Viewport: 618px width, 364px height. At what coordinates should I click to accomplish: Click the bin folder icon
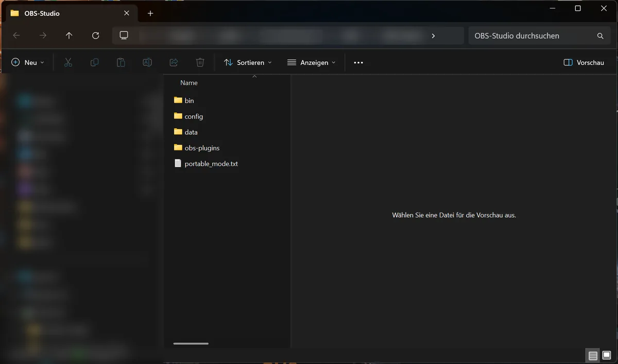point(178,100)
